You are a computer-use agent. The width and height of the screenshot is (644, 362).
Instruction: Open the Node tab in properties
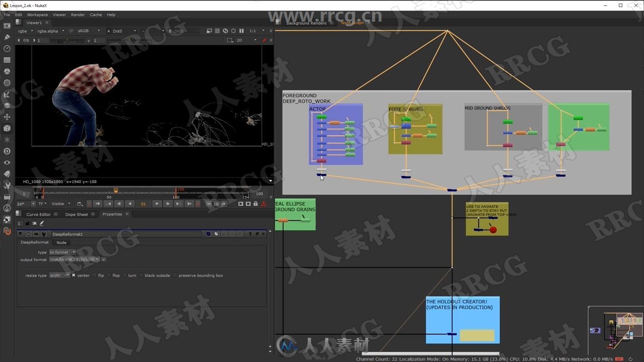(x=61, y=242)
